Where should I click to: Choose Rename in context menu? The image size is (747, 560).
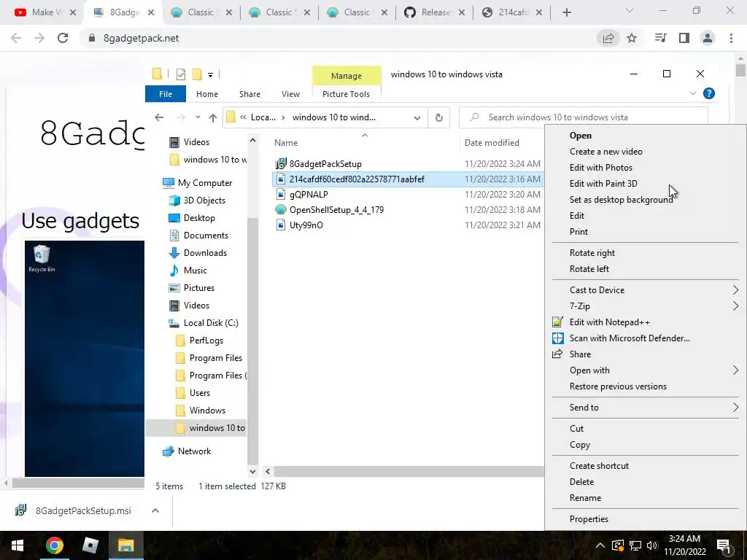585,498
